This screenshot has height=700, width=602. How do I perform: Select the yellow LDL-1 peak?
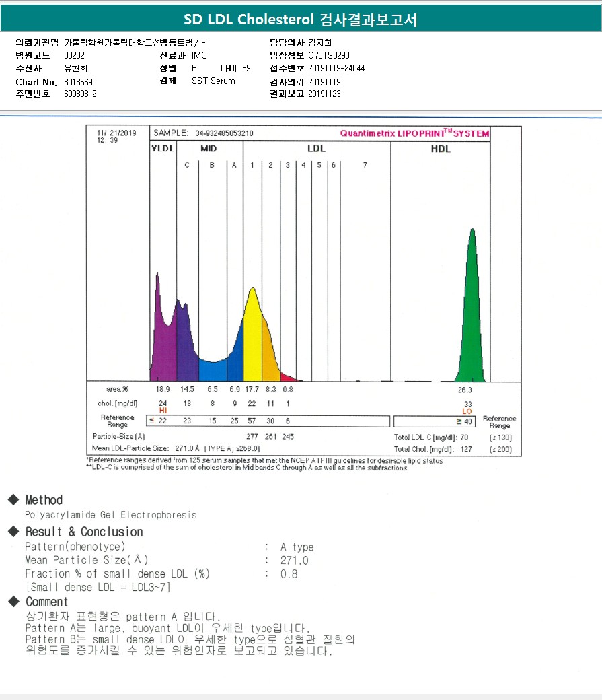click(x=253, y=339)
